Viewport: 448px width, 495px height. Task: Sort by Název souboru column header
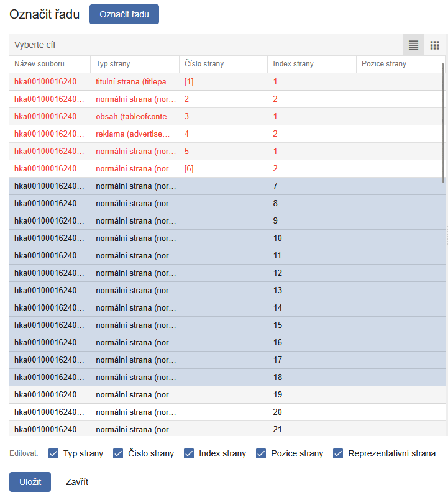point(39,64)
